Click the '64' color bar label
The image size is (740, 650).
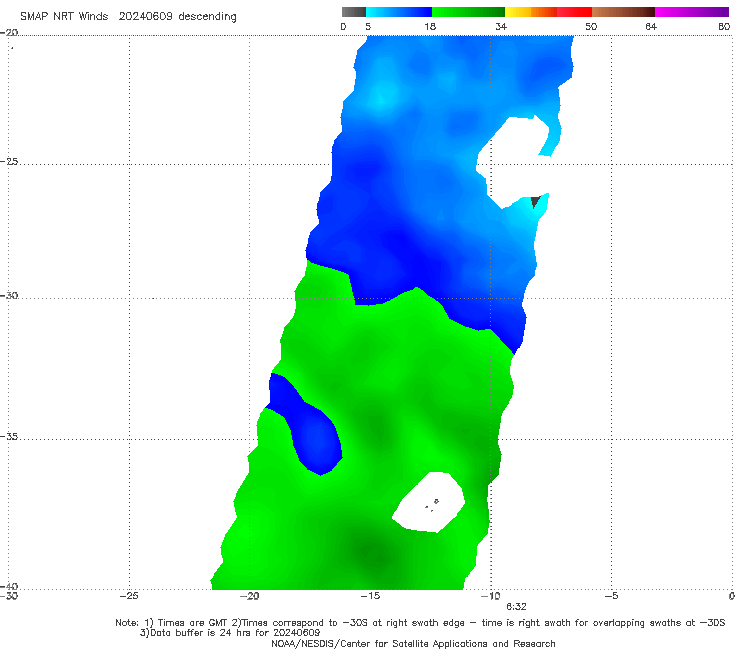pyautogui.click(x=651, y=26)
